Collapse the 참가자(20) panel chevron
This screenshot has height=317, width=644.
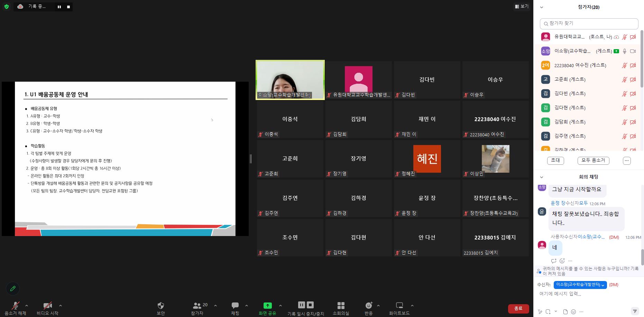coord(542,7)
